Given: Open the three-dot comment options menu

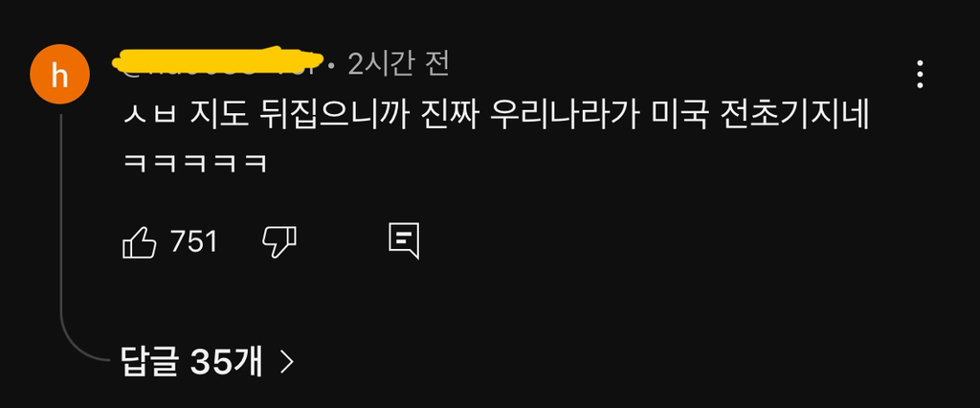Looking at the screenshot, I should pos(920,75).
